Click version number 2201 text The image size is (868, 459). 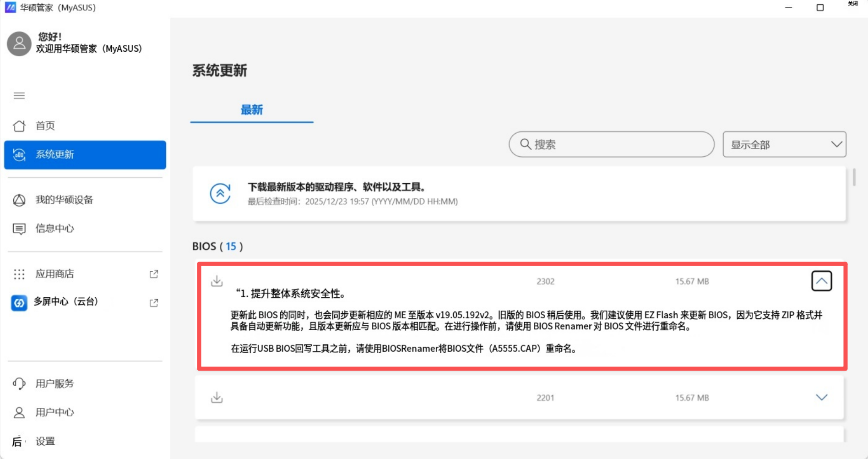[x=545, y=398]
